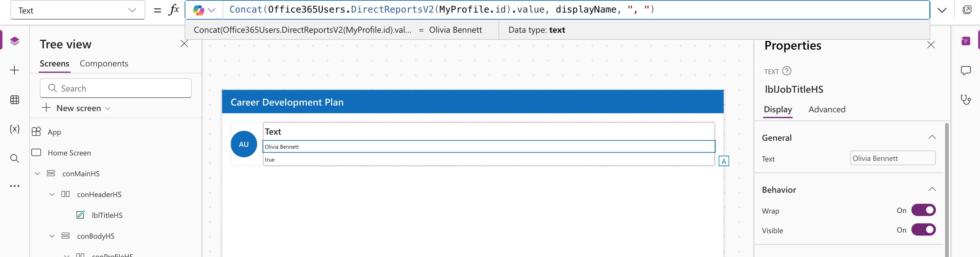
Task: Open the Data table icon in sidebar
Action: click(14, 100)
